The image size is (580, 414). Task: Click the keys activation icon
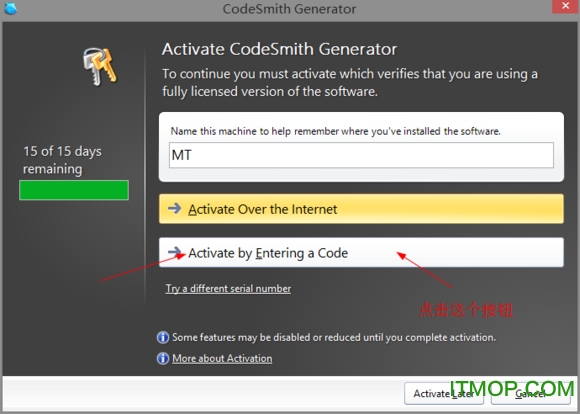100,67
